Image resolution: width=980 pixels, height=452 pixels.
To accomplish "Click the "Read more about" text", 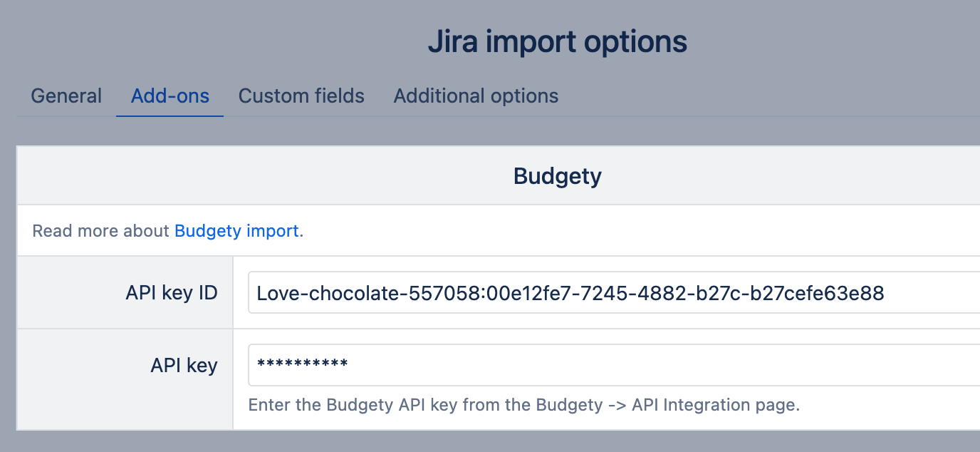I will pos(102,231).
